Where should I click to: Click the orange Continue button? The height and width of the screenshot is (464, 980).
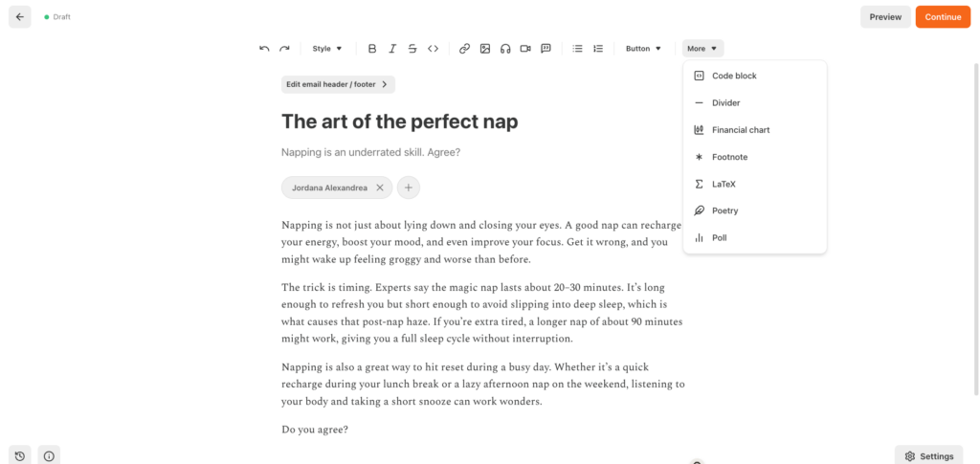click(943, 17)
